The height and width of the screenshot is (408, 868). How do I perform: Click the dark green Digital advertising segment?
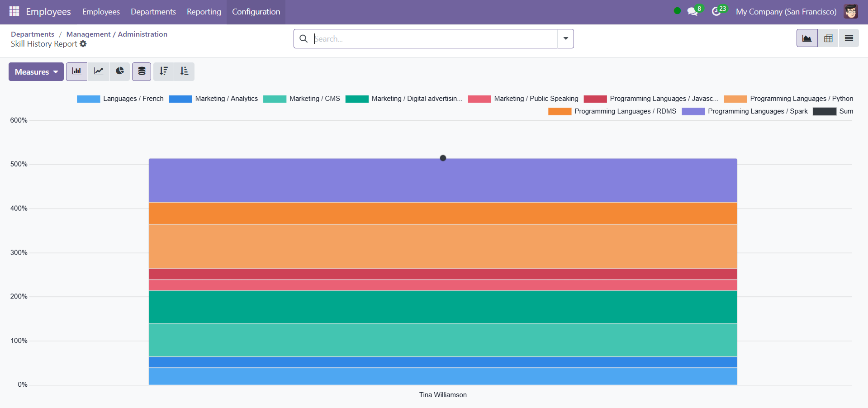click(x=443, y=307)
